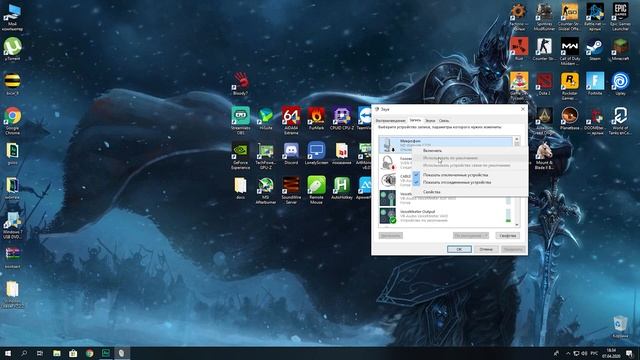Launch CPUID CPU-Z shortcut
Screen dimensions: 640x360
(x=342, y=118)
